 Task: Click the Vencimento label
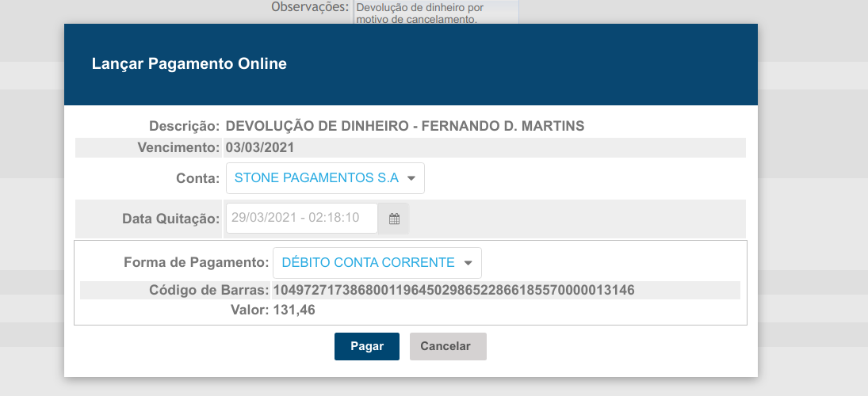(x=178, y=148)
